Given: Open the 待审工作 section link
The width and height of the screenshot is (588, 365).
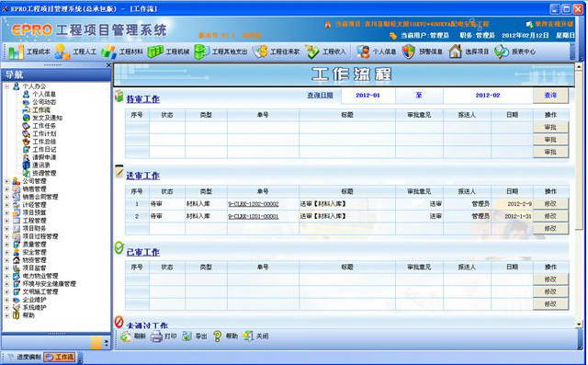Looking at the screenshot, I should (x=143, y=99).
